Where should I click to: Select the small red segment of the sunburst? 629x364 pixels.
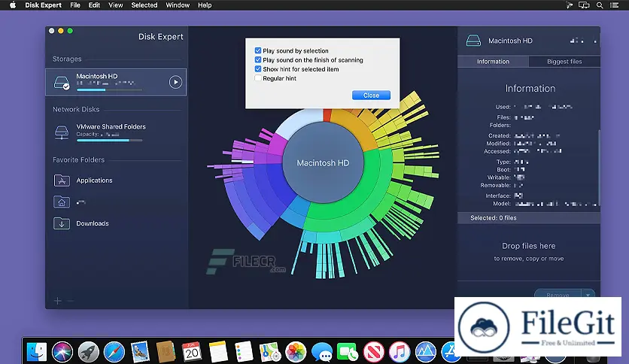pyautogui.click(x=327, y=114)
